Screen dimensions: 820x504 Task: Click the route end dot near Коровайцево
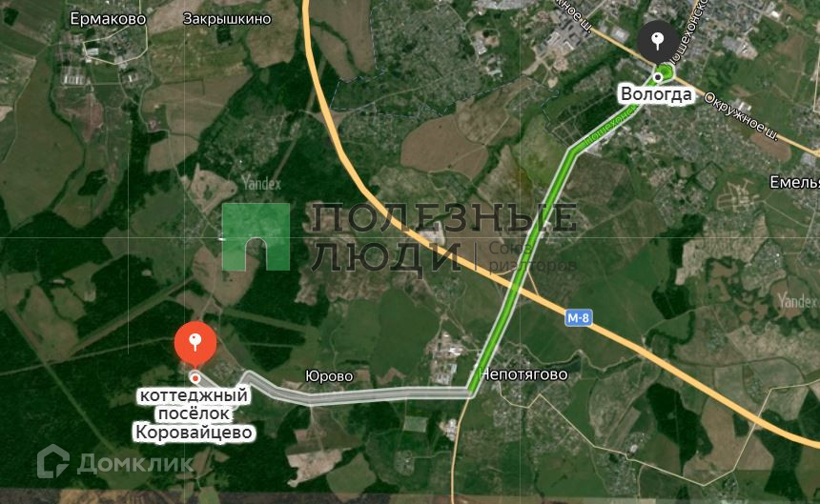pos(195,377)
